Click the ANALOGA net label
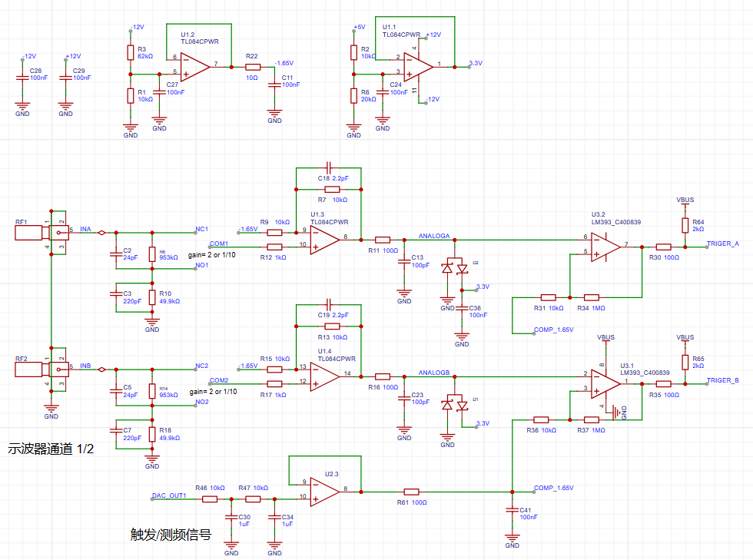 (434, 236)
